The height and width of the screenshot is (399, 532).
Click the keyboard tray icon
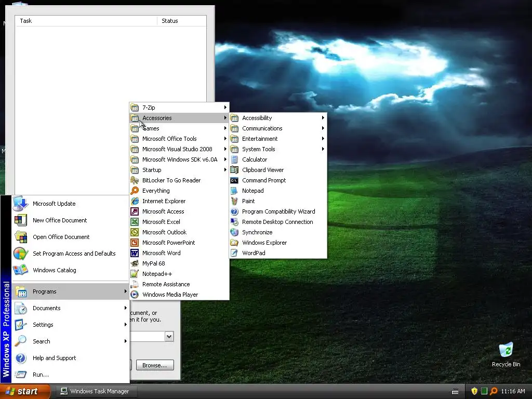click(x=455, y=392)
